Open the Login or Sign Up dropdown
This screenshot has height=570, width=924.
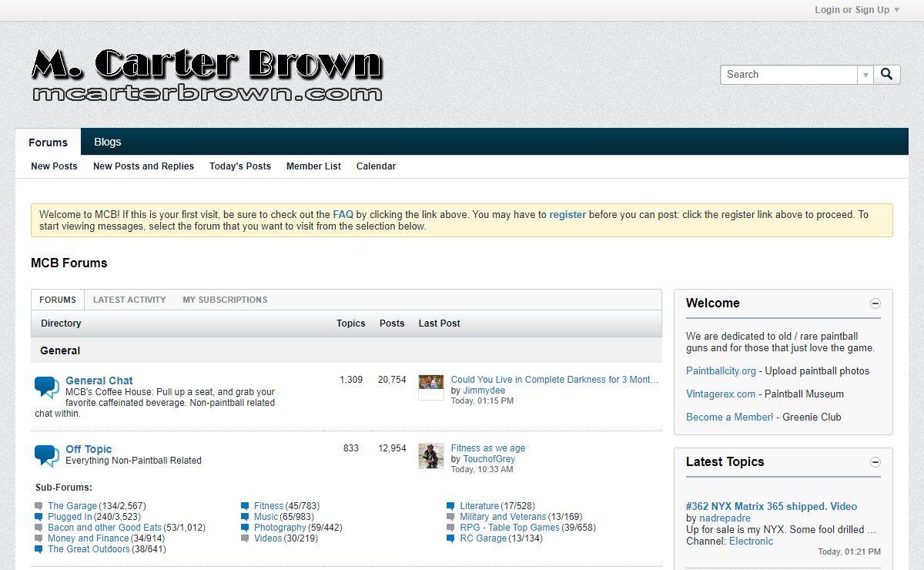pyautogui.click(x=857, y=10)
